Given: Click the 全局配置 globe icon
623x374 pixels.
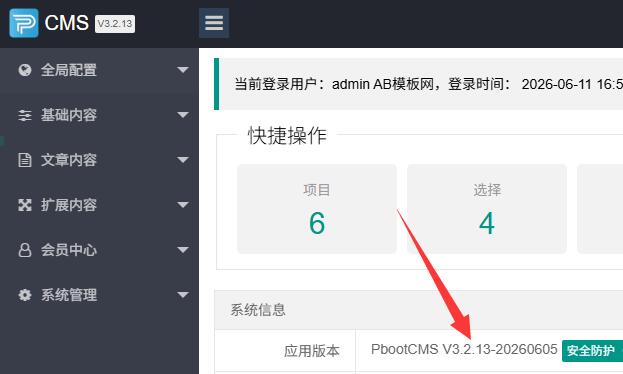Looking at the screenshot, I should point(25,70).
